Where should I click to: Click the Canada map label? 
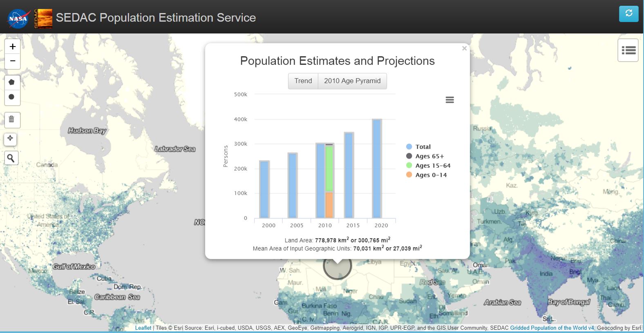tap(47, 165)
